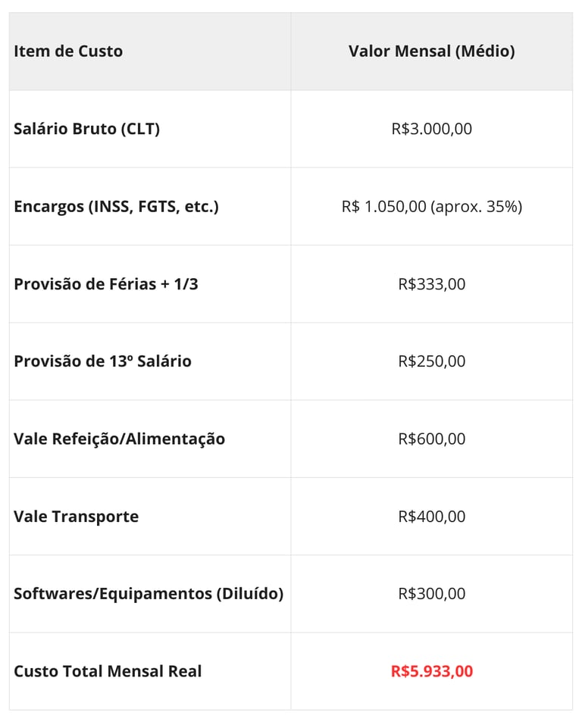Click the 'Custo Total Mensal Real' label
This screenshot has height=728, width=582.
(x=108, y=671)
